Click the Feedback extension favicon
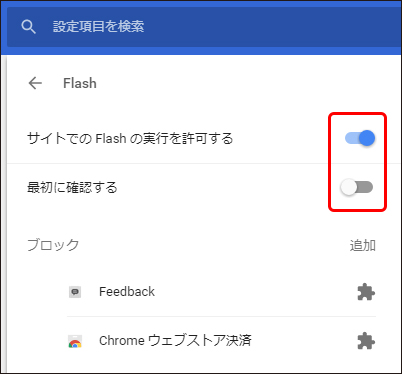Viewport: 402px width, 374px height. coord(75,292)
